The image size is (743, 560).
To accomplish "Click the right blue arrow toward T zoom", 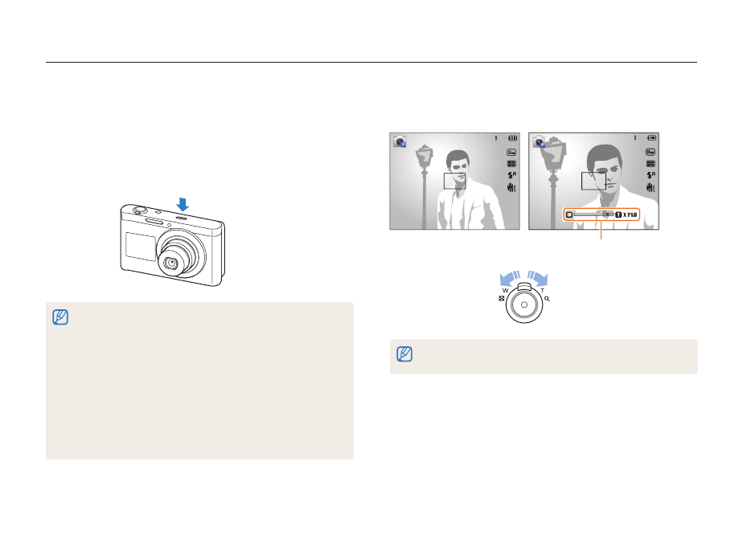I will [x=538, y=278].
